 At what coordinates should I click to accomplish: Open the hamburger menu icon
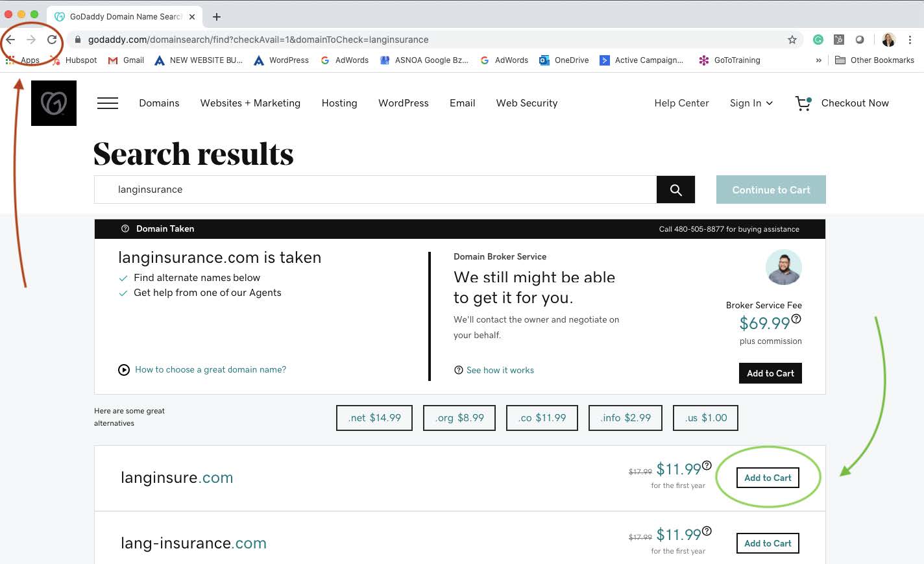[108, 103]
